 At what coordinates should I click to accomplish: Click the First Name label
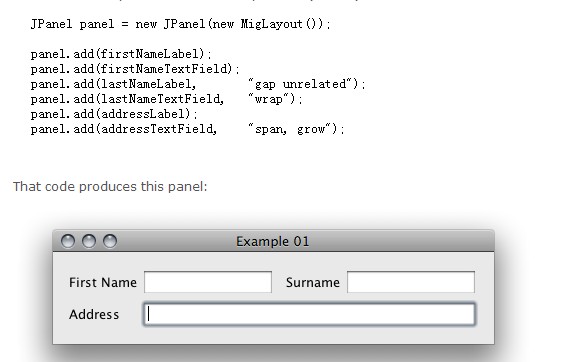[x=103, y=283]
